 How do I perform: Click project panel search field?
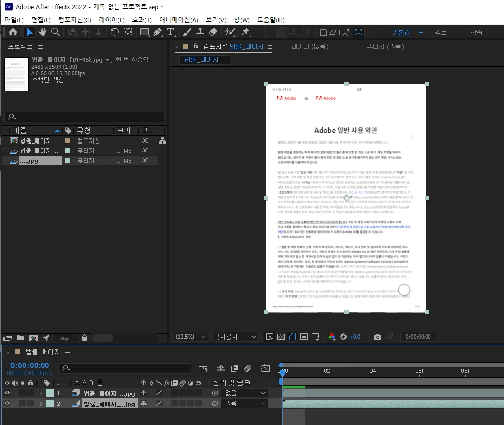84,117
